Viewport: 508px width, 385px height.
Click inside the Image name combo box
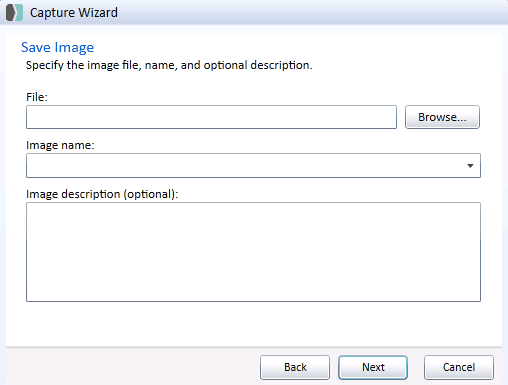[253, 166]
